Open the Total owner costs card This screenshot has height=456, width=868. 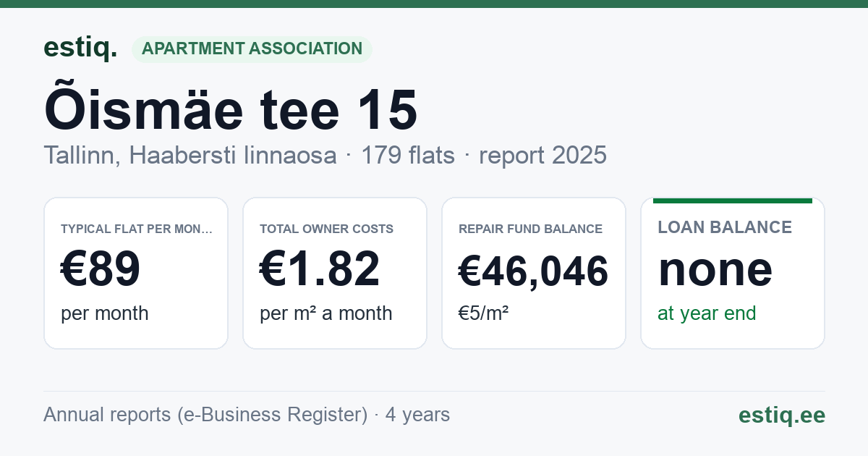coord(335,273)
